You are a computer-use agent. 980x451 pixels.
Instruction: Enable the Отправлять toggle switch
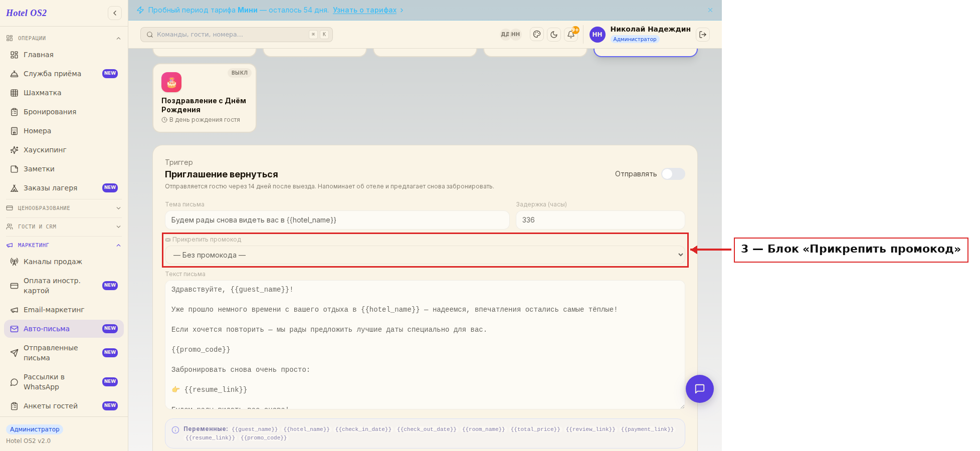673,174
